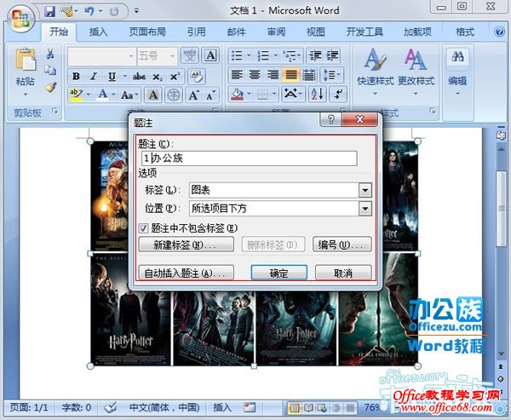Cancel dialog with 取消 button
This screenshot has width=511, height=420.
click(x=343, y=273)
